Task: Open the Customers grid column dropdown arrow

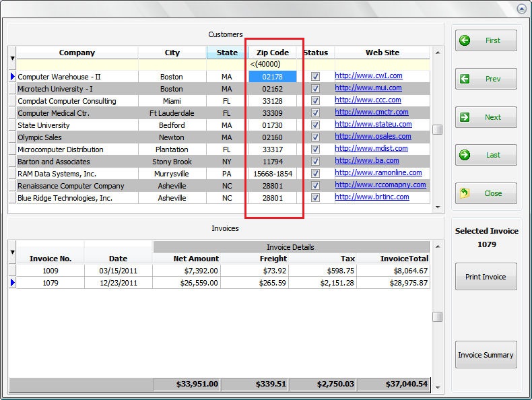Action: coord(12,59)
